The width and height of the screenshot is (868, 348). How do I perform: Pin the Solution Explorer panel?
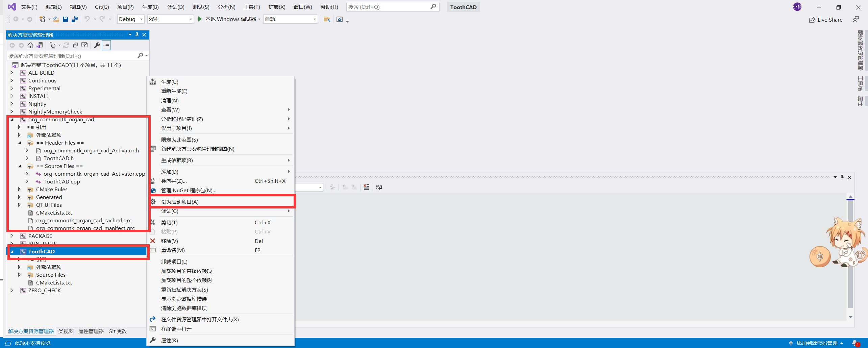click(x=137, y=35)
